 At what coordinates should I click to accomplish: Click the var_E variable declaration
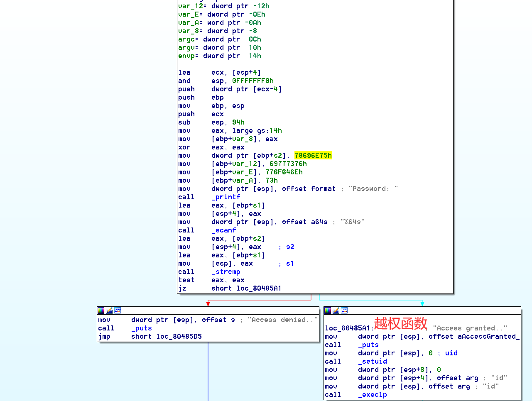222,15
